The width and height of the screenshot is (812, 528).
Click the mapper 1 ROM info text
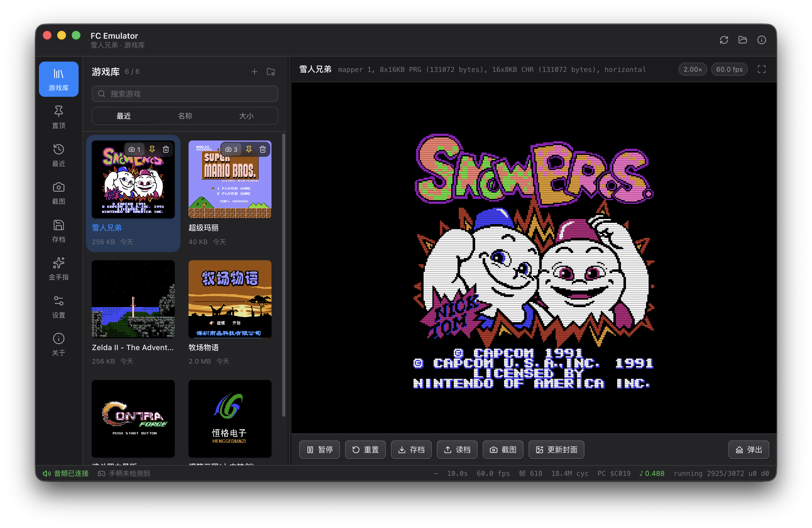coord(492,70)
